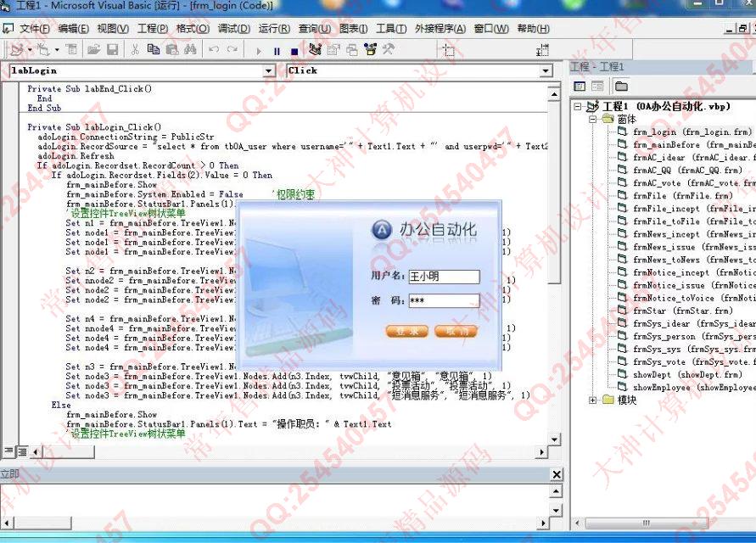Click the End (stop) square button
The height and width of the screenshot is (543, 756).
294,51
